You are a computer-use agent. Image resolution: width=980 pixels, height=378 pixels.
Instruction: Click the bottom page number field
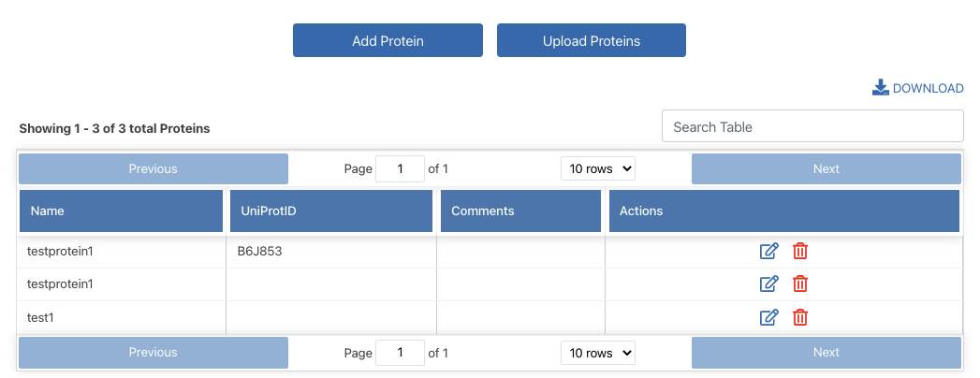click(400, 353)
